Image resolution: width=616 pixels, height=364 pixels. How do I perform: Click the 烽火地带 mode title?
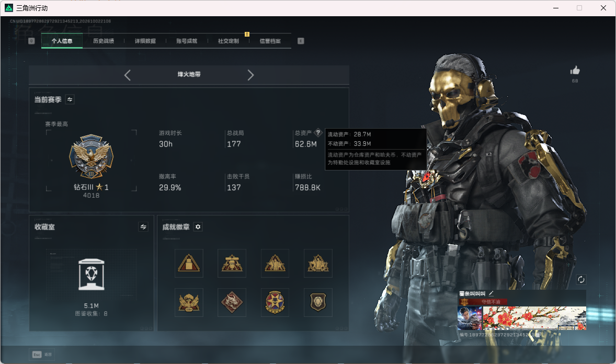189,74
